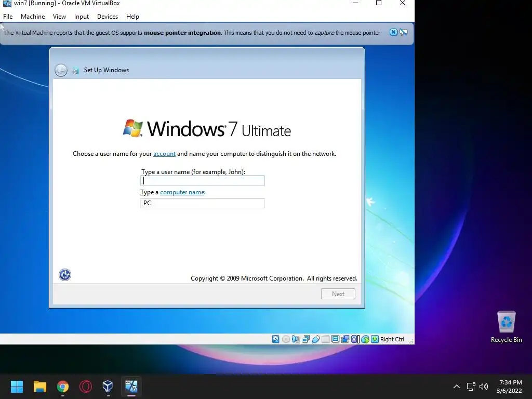Open the account help link

pos(164,154)
